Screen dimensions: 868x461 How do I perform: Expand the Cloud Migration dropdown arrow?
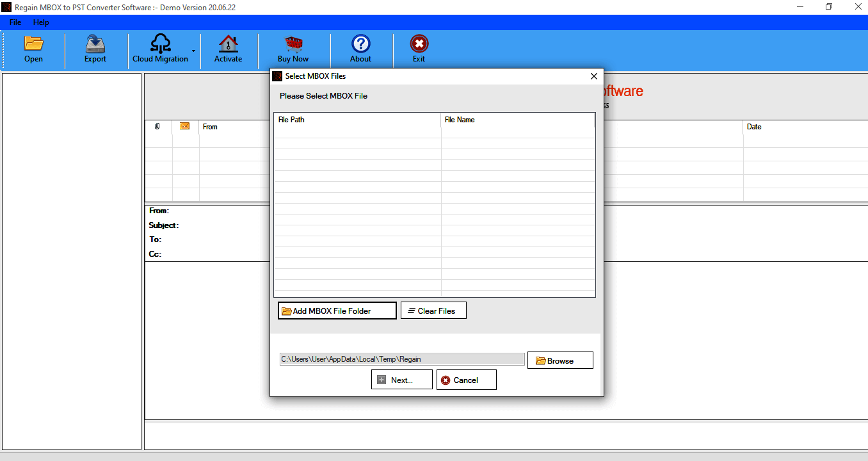pyautogui.click(x=193, y=51)
